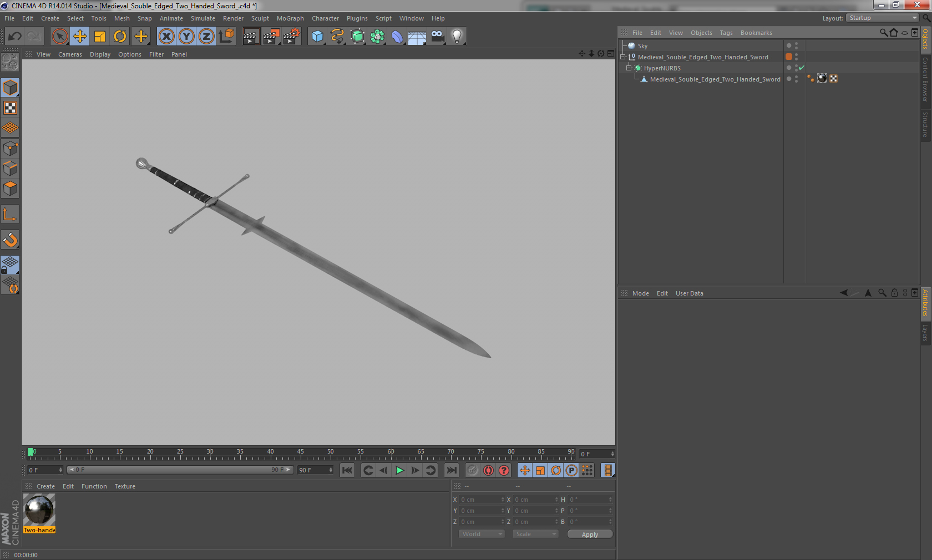This screenshot has width=932, height=560.
Task: Switch to Polygons mode
Action: coord(10,188)
